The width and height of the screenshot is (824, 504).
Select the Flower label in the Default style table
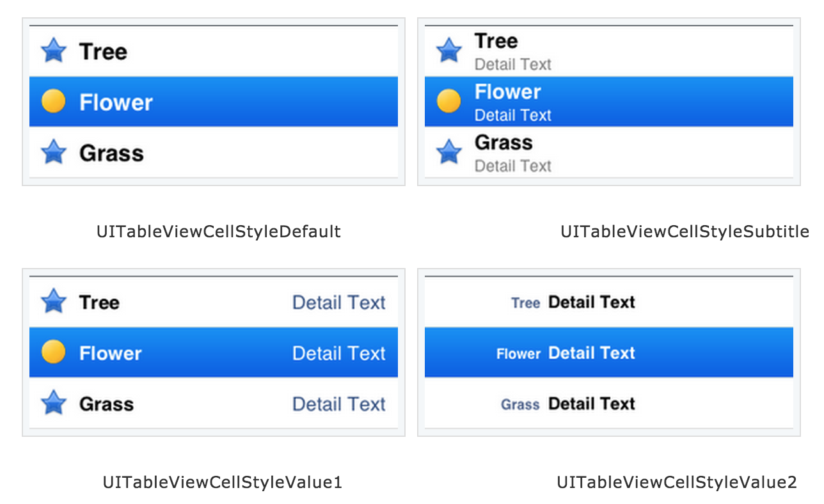(116, 102)
